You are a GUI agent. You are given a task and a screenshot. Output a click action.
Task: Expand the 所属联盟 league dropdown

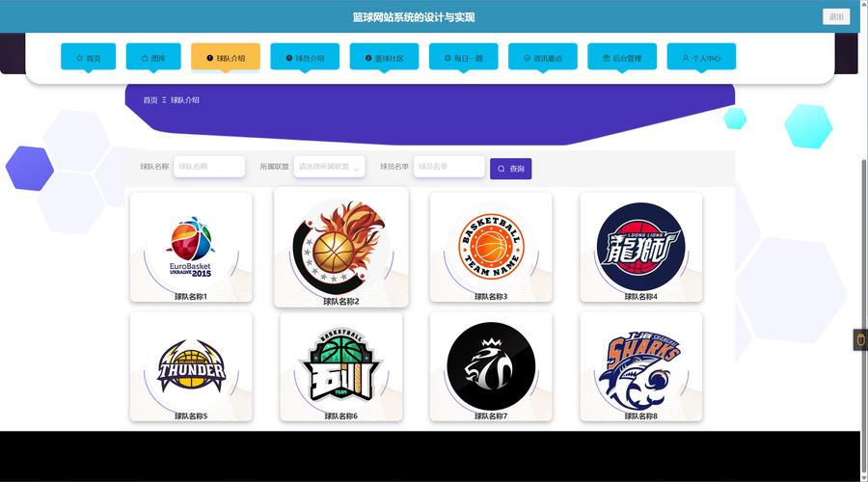pyautogui.click(x=330, y=167)
